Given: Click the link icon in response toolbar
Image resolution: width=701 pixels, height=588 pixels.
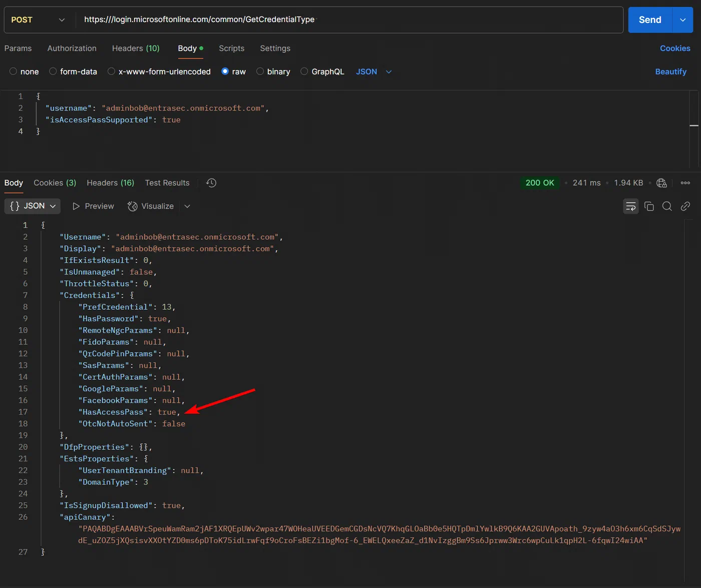Looking at the screenshot, I should [x=685, y=206].
